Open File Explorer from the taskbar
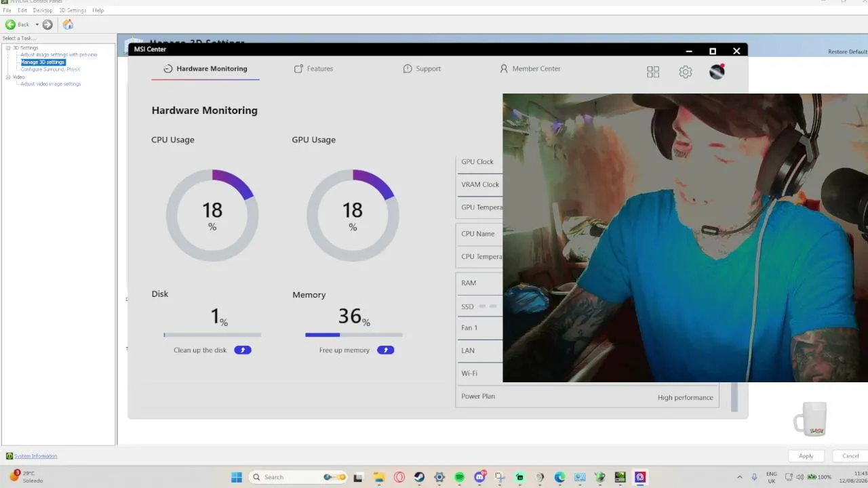This screenshot has width=868, height=488. (x=379, y=477)
